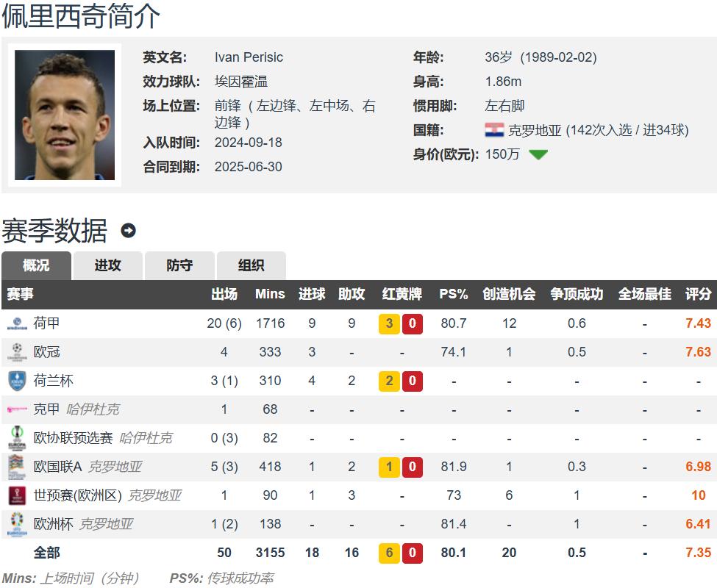Switch to the 进攻 tab
Screen dimensions: 717x588
[x=108, y=265]
